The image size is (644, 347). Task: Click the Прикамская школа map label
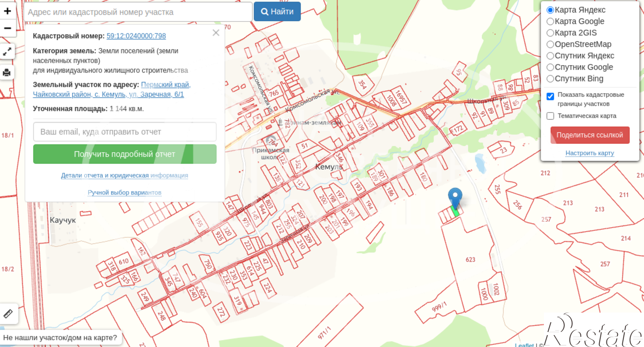[271, 154]
